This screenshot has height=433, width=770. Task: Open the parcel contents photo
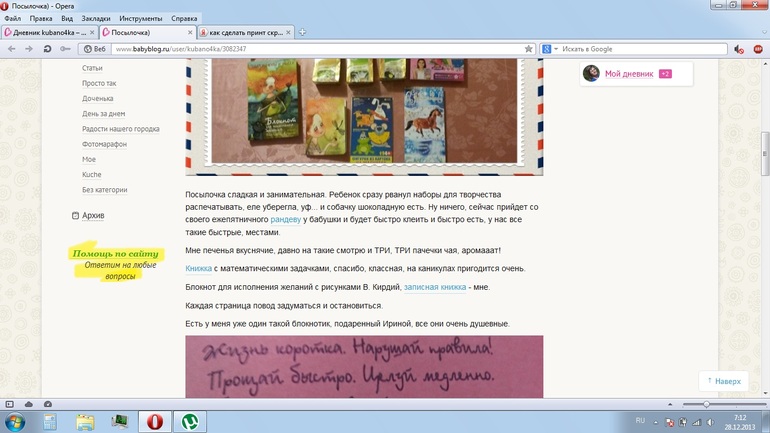pyautogui.click(x=364, y=117)
